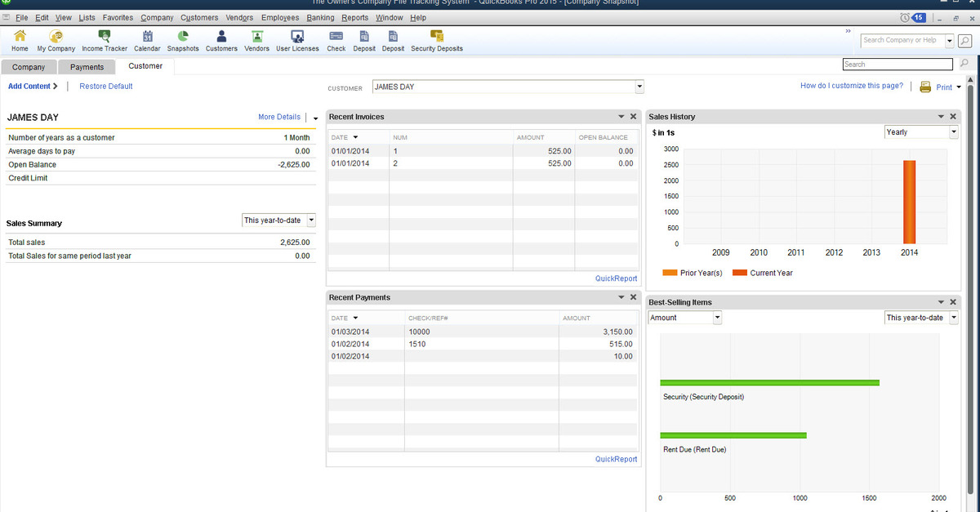
Task: Expand the customer selection dropdown
Action: (x=639, y=87)
